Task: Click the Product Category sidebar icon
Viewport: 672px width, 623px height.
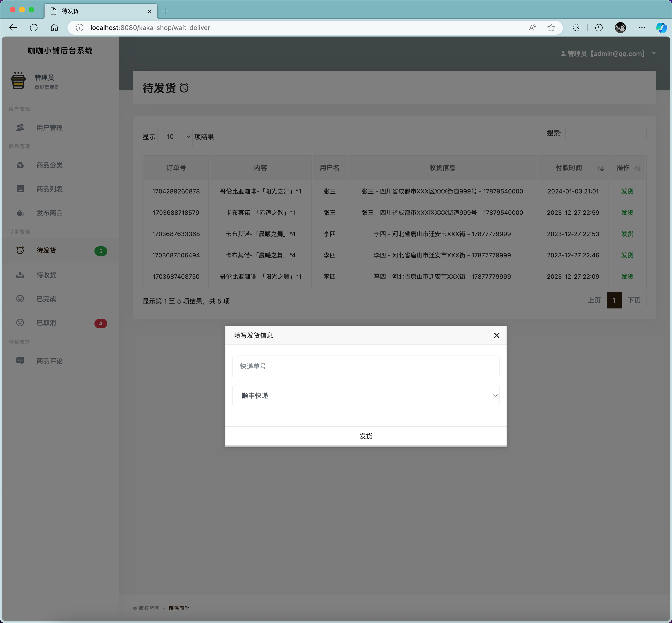Action: (20, 165)
